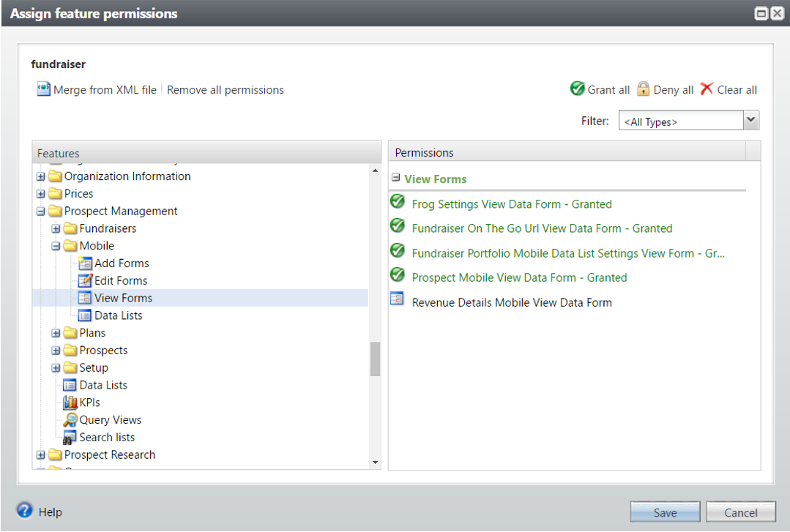Toggle Fundraiser On The Go Url granted checkmark
The height and width of the screenshot is (532, 790).
tap(398, 225)
